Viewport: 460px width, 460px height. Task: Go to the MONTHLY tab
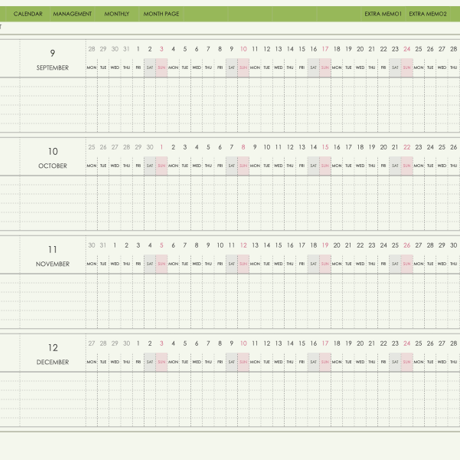(117, 14)
